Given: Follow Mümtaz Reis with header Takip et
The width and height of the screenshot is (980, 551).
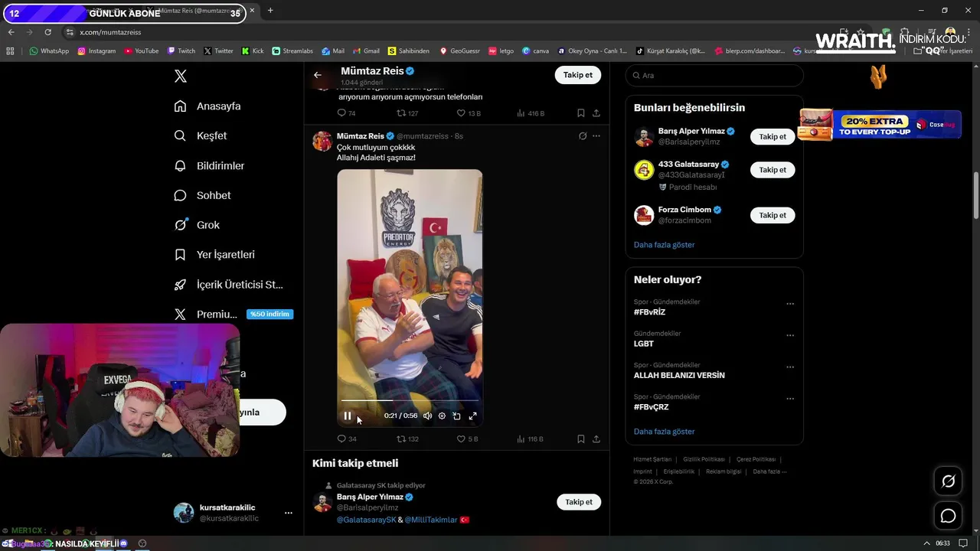Looking at the screenshot, I should pyautogui.click(x=578, y=75).
